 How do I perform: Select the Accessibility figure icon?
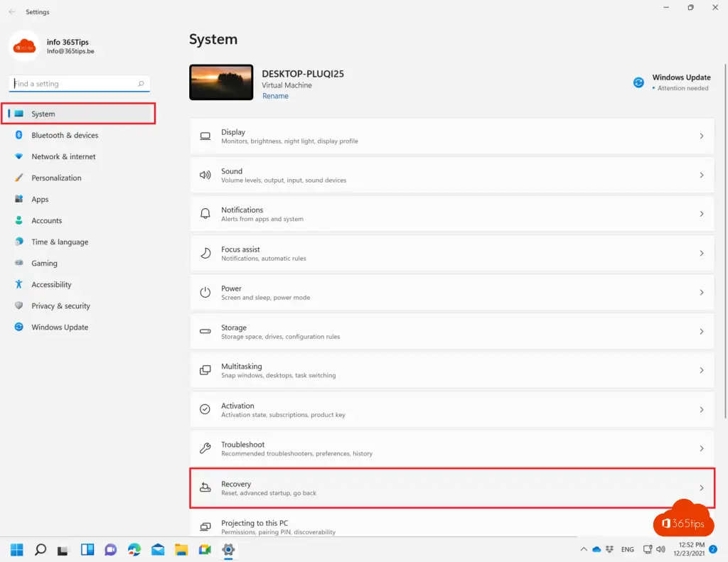tap(19, 284)
